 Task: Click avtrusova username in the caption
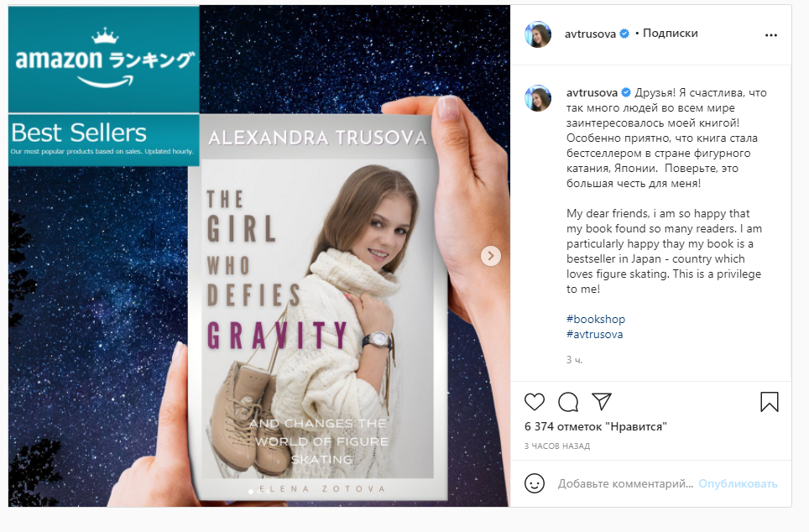(x=592, y=93)
